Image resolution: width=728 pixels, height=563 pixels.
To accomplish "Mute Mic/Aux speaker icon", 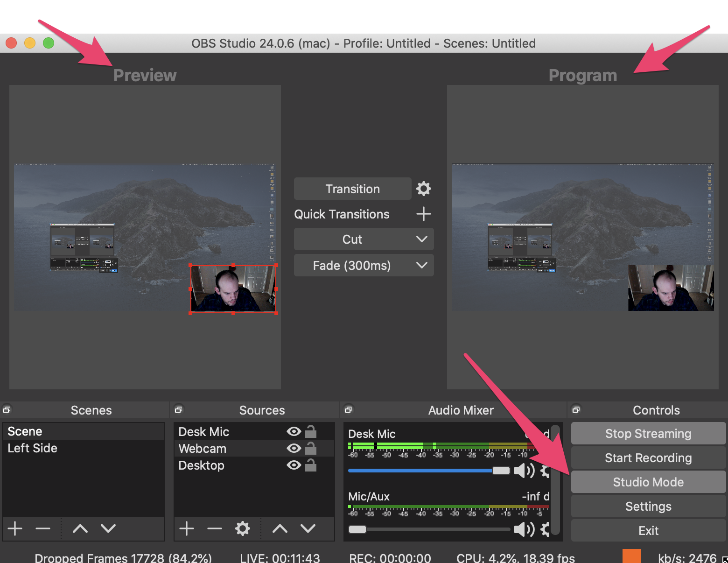I will (x=525, y=529).
